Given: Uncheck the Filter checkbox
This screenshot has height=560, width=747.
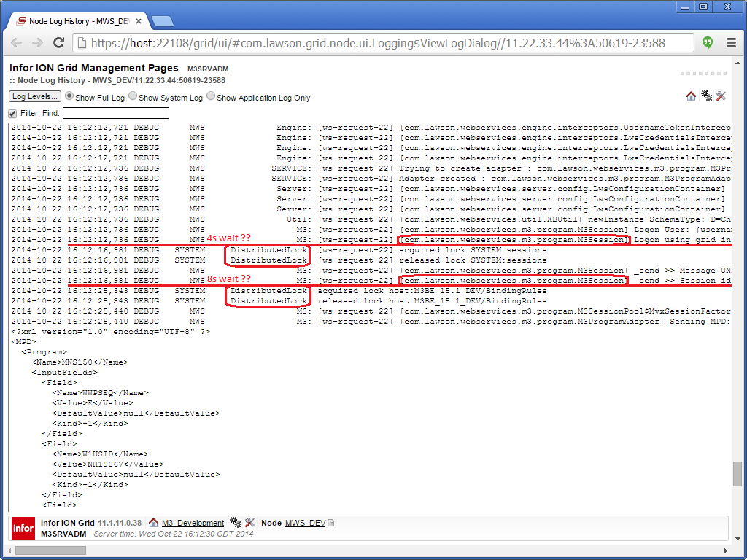Looking at the screenshot, I should tap(12, 113).
